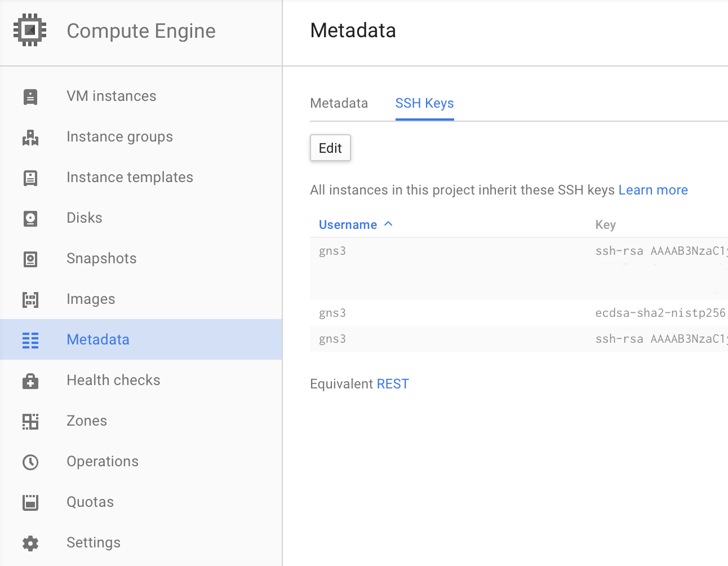The image size is (728, 566).
Task: Switch to the Metadata tab
Action: 339,103
